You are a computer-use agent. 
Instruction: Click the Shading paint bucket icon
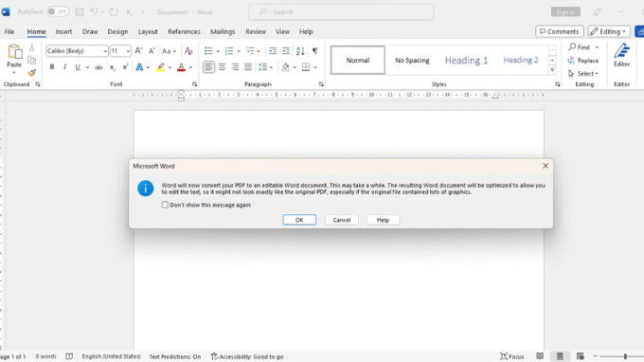tap(285, 67)
